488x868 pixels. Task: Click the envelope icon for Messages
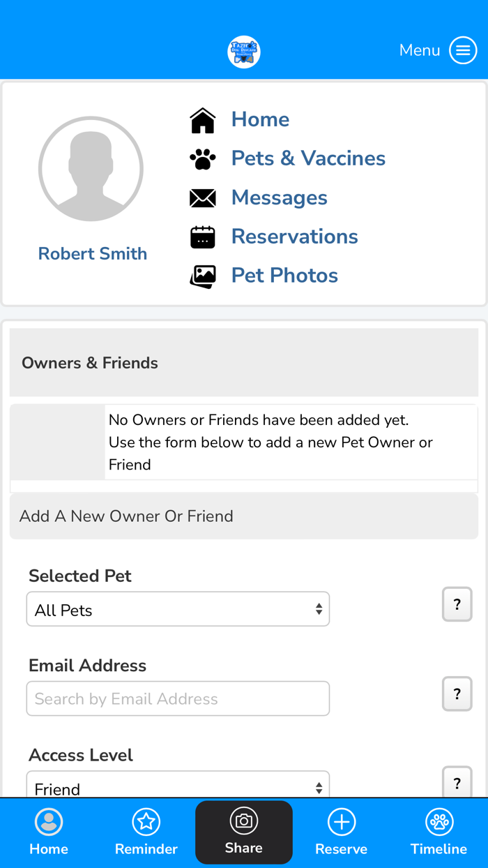point(203,198)
